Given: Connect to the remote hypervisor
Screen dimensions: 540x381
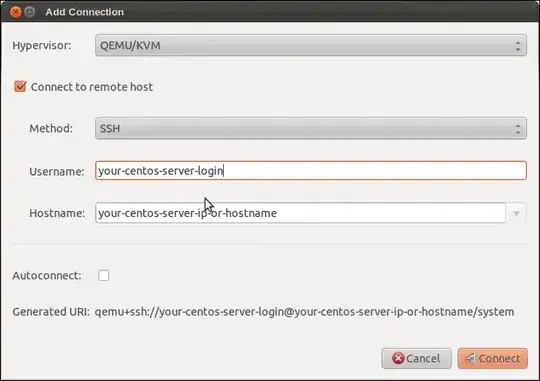Looking at the screenshot, I should point(492,358).
